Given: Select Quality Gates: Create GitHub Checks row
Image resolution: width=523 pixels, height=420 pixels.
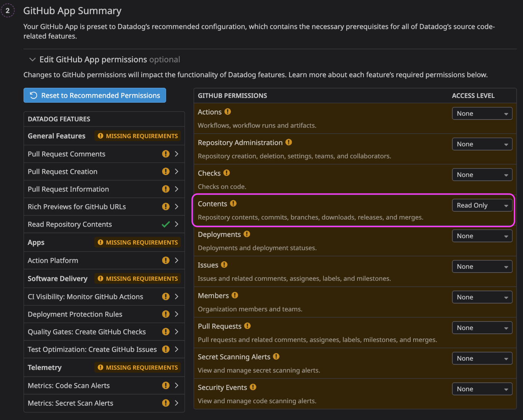Looking at the screenshot, I should tap(104, 332).
